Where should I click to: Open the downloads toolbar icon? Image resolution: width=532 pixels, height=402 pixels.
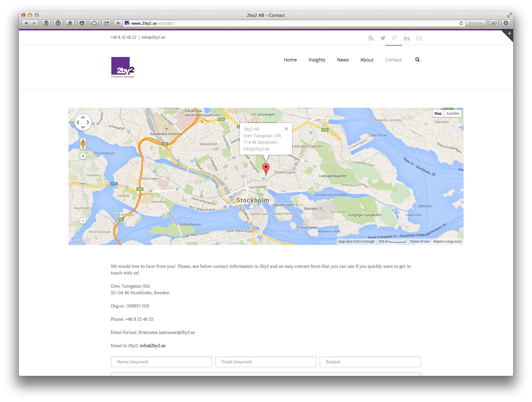click(506, 23)
